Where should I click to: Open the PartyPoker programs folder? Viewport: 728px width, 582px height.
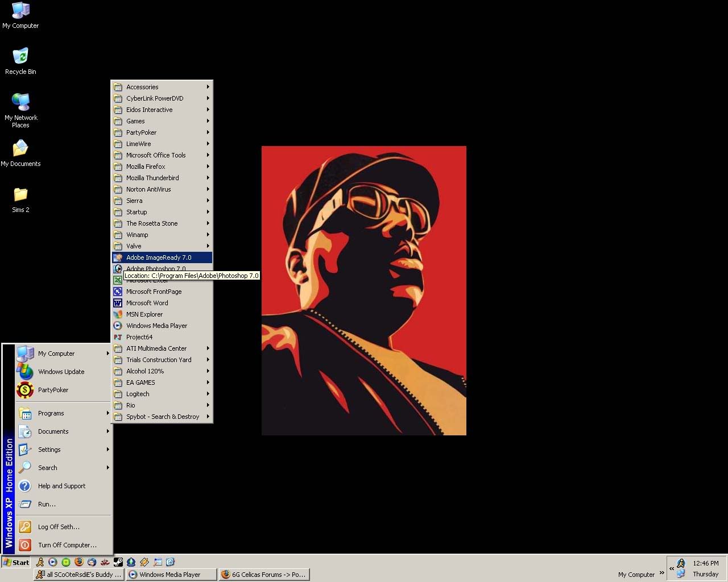point(162,132)
